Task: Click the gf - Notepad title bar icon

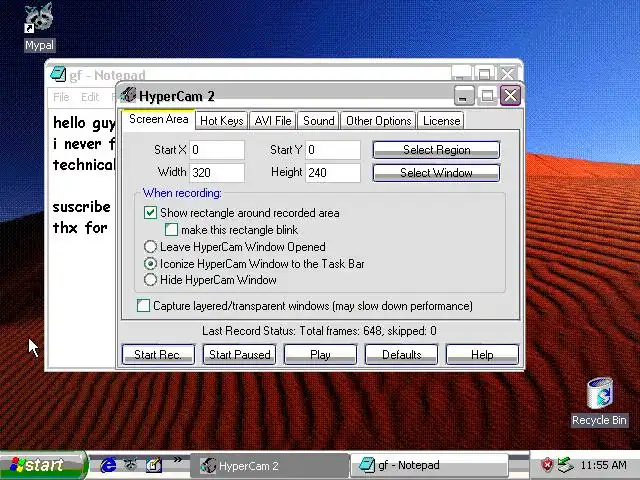Action: 58,74
